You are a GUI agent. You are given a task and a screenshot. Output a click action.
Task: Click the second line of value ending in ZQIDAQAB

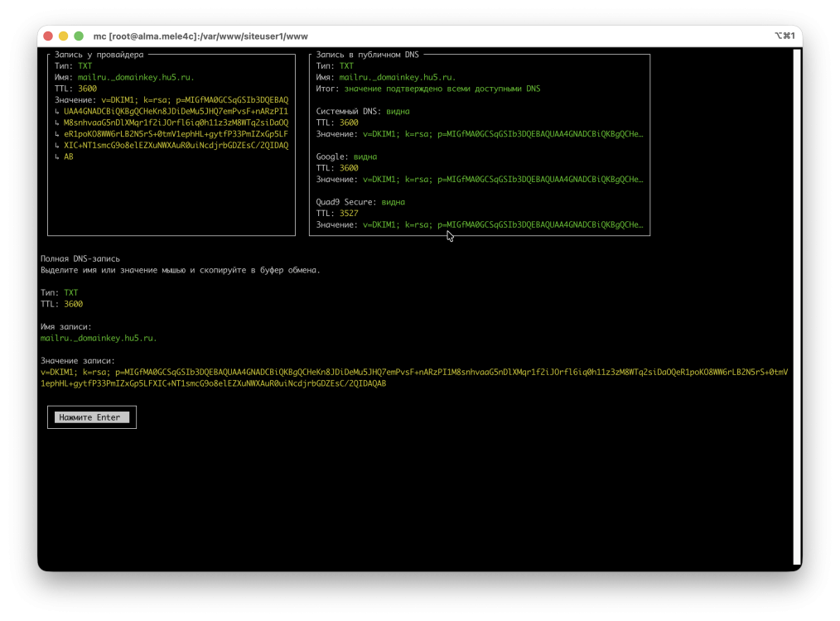(x=213, y=383)
